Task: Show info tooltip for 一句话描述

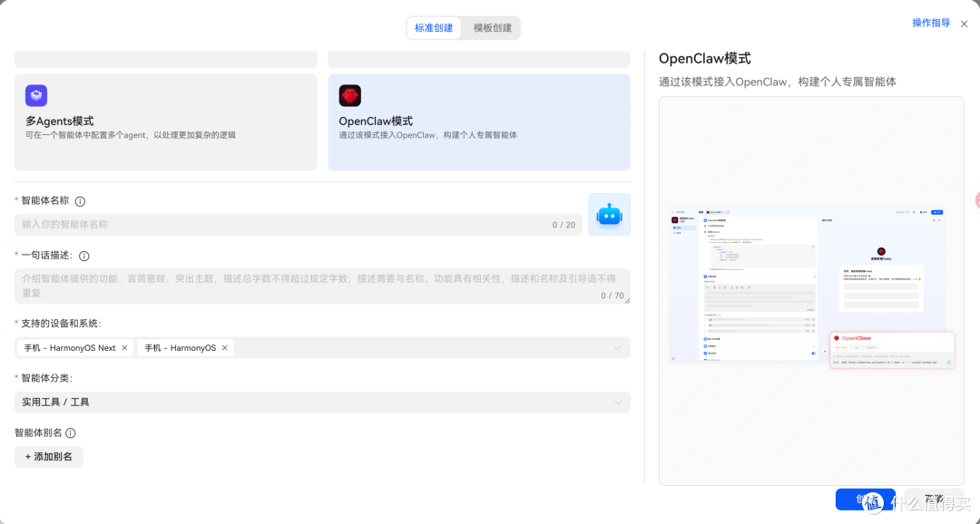Action: click(x=84, y=256)
